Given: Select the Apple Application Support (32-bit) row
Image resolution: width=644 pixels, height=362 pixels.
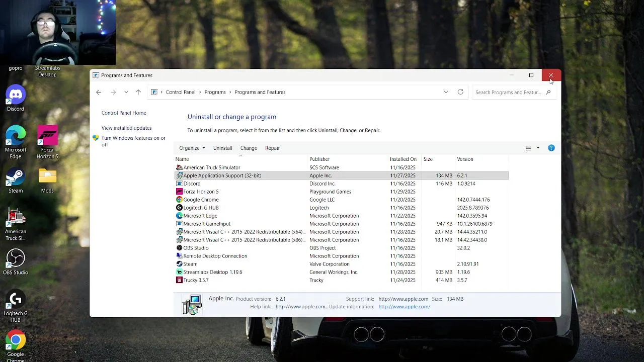Looking at the screenshot, I should coord(341,175).
